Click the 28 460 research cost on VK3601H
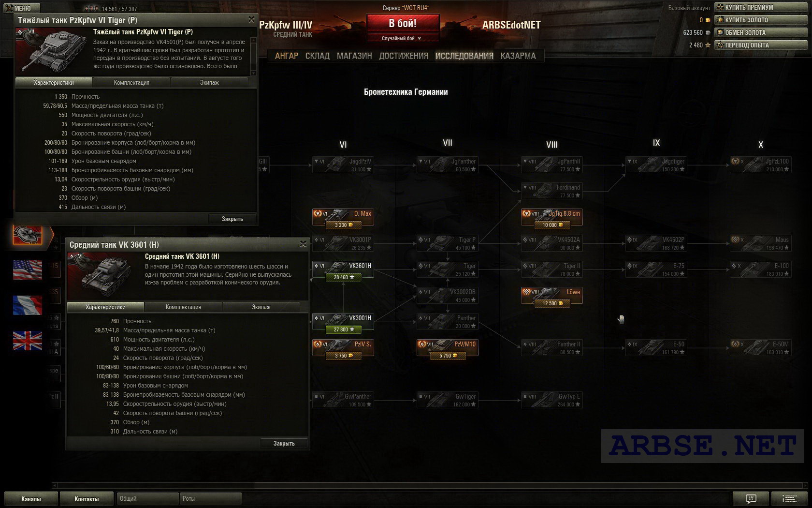Screen dimensions: 812x508 pos(343,277)
